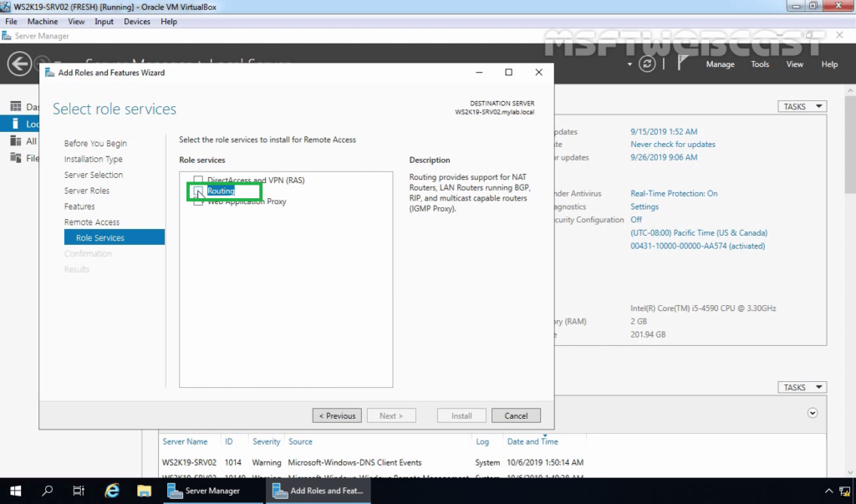Open the TASKS dropdown in the Properties panel
The image size is (856, 504).
click(x=802, y=106)
